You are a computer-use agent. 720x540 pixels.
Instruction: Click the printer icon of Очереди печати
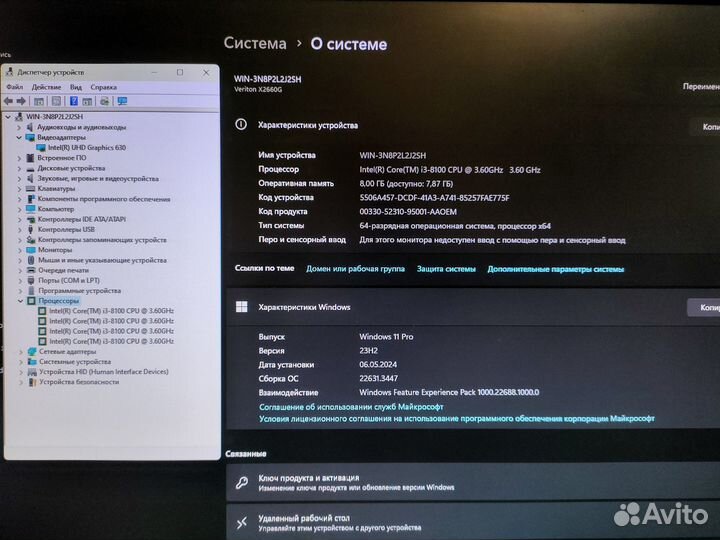[31, 270]
